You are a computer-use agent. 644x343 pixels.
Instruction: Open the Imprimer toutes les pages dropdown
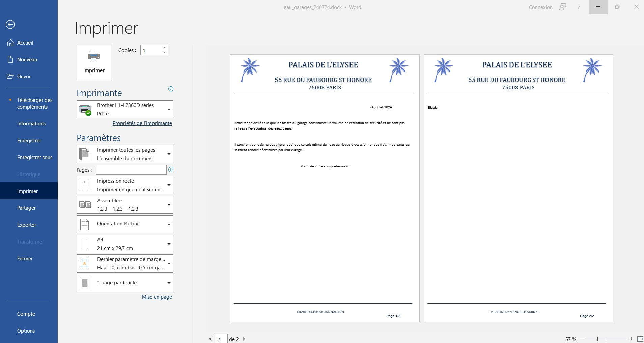(x=125, y=154)
